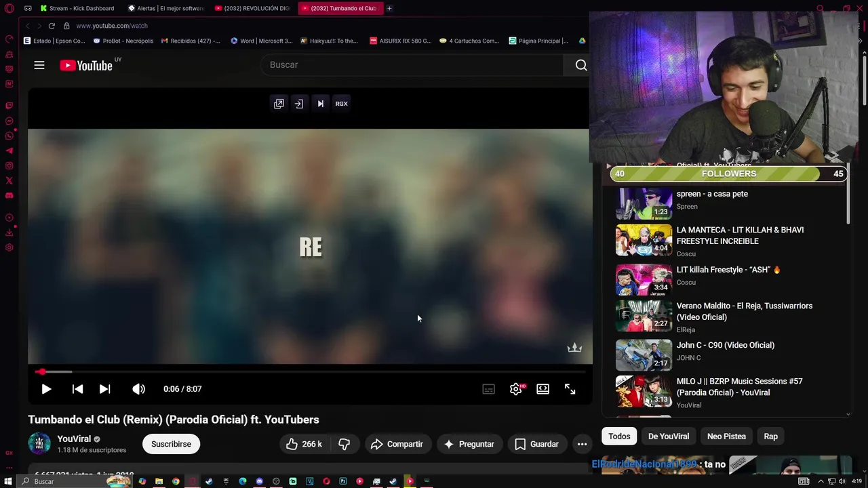Viewport: 868px width, 488px height.
Task: Switch to REVOLUCIÓN DIGI browser tab
Action: tap(252, 8)
